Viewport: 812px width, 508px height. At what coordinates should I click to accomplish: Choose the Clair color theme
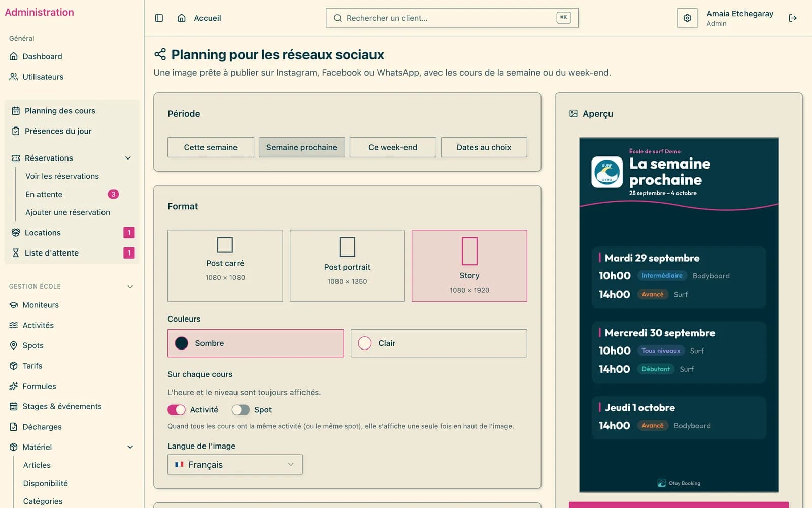pos(439,343)
